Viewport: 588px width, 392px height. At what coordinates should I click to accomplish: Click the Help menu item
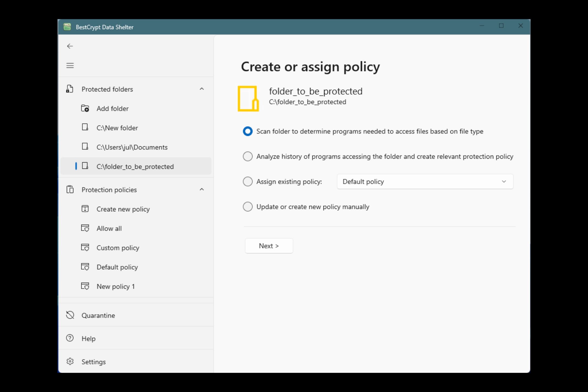88,338
